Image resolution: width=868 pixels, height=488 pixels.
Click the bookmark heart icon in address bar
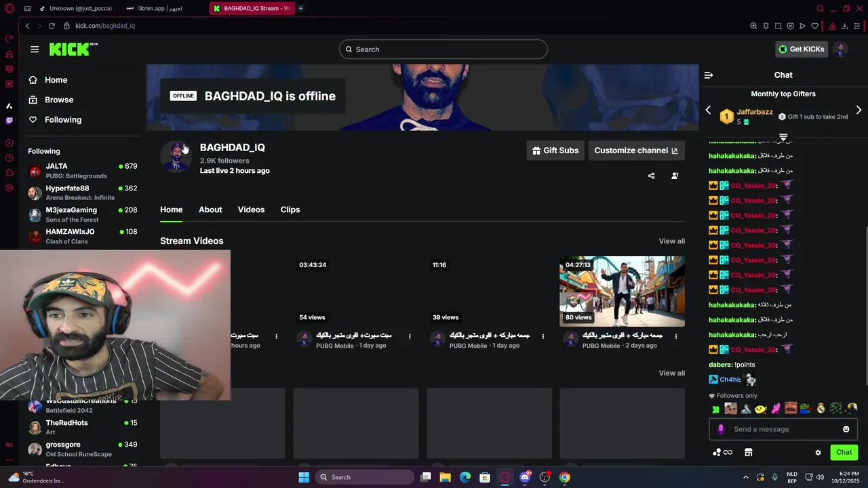(x=814, y=26)
